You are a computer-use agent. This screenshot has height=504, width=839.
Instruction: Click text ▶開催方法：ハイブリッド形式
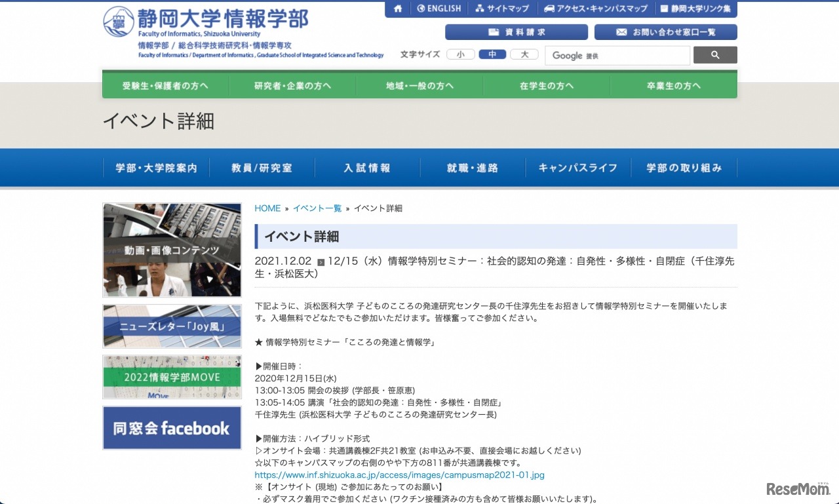point(313,438)
